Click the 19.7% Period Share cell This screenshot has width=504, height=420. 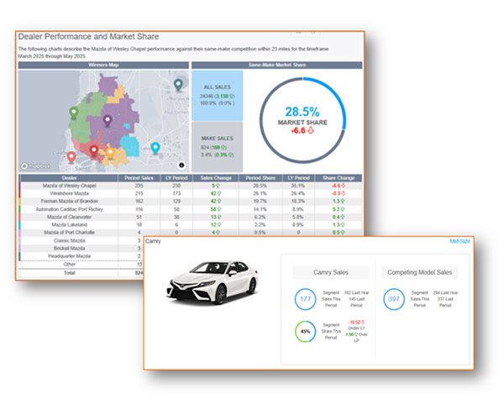[260, 201]
